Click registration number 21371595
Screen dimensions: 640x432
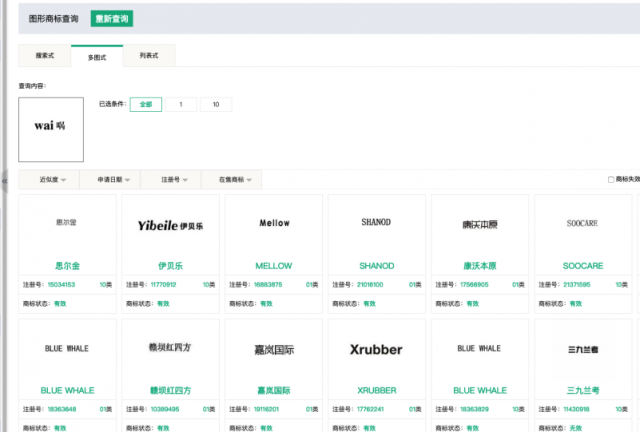577,285
